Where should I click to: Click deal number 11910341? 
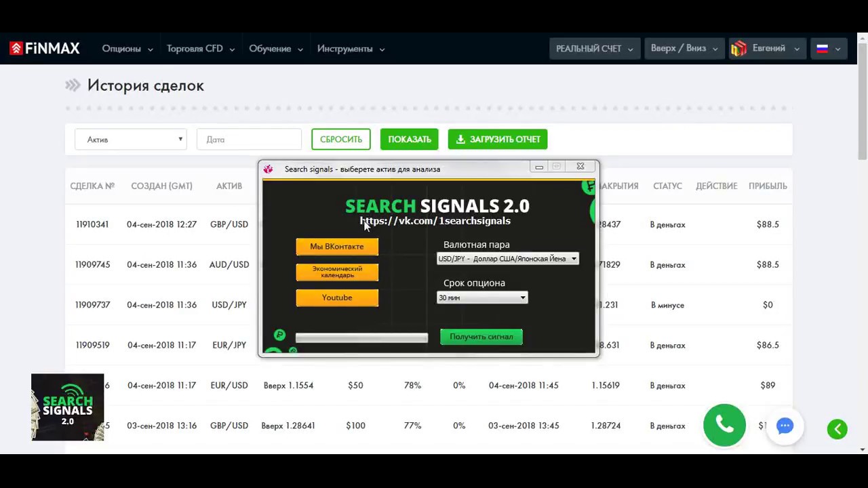coord(93,224)
